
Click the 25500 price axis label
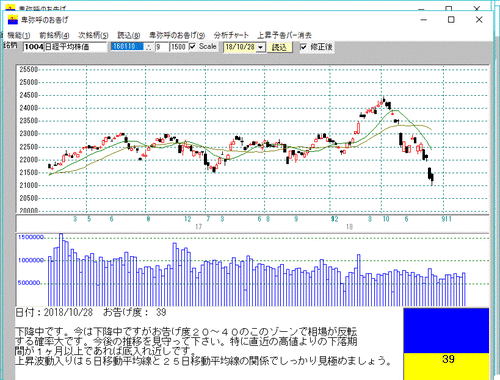tap(29, 69)
